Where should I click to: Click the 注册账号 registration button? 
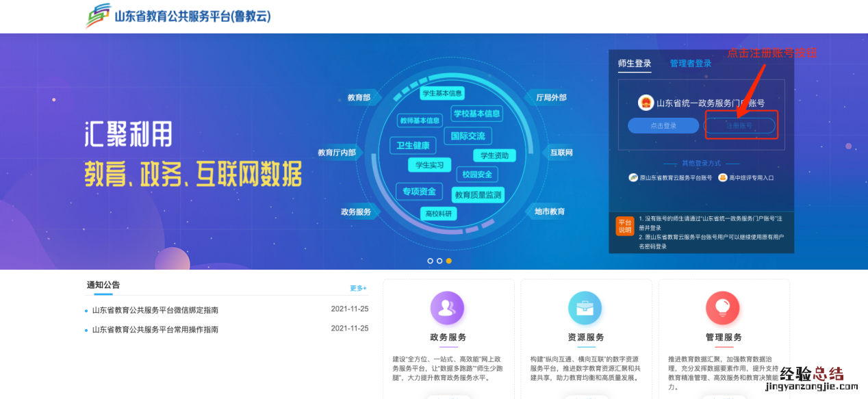(x=741, y=125)
